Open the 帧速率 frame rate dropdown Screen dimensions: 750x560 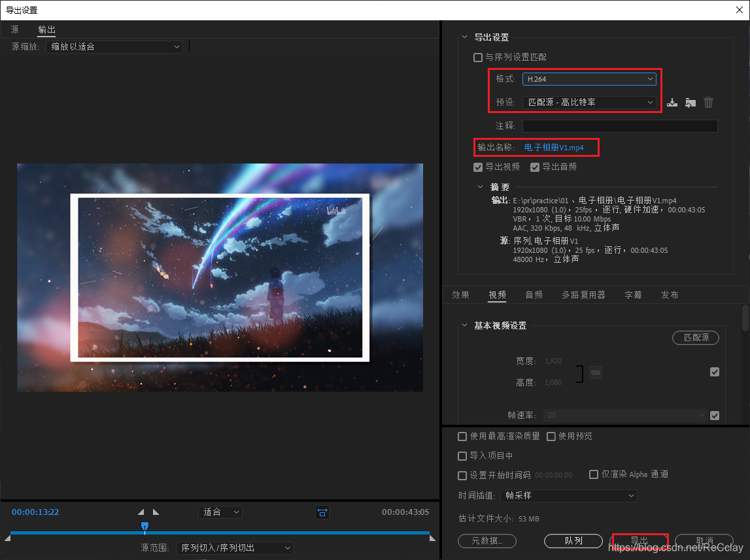coord(626,415)
